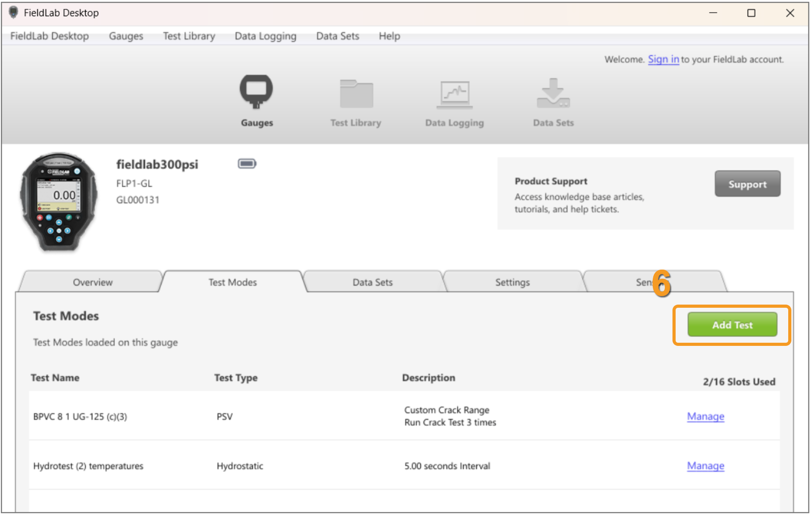812x515 pixels.
Task: Manage the BPVC 8 1 UG-125 test
Action: 706,416
